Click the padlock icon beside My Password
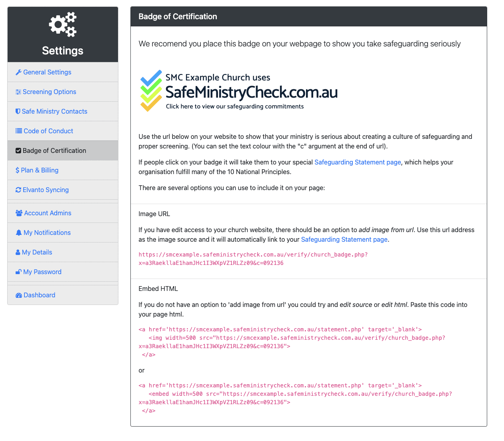This screenshot has height=441, width=504. pos(19,272)
